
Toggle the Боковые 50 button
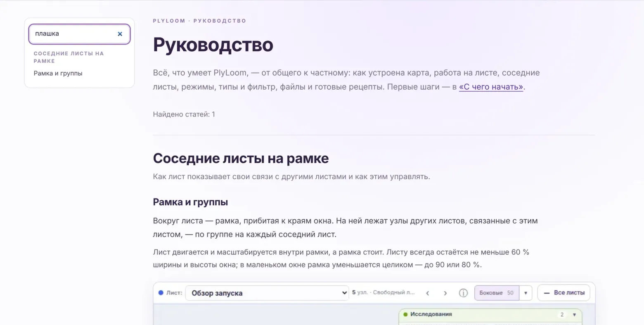497,293
